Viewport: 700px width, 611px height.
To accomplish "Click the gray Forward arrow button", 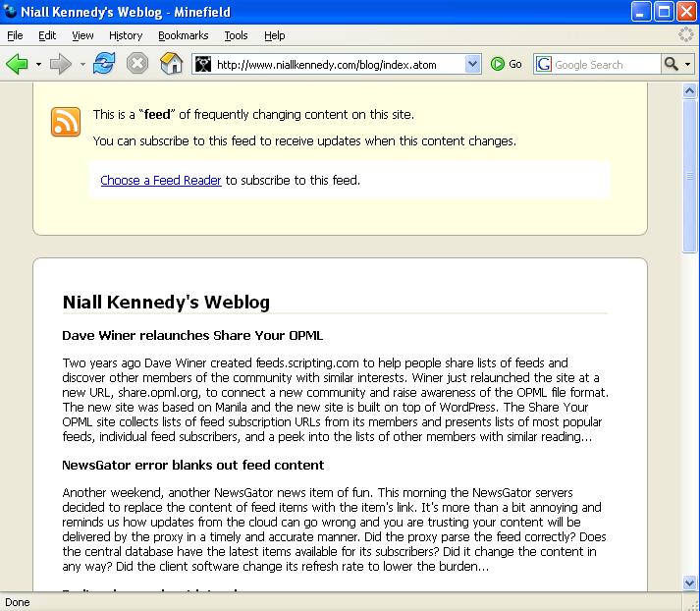I will coord(60,64).
